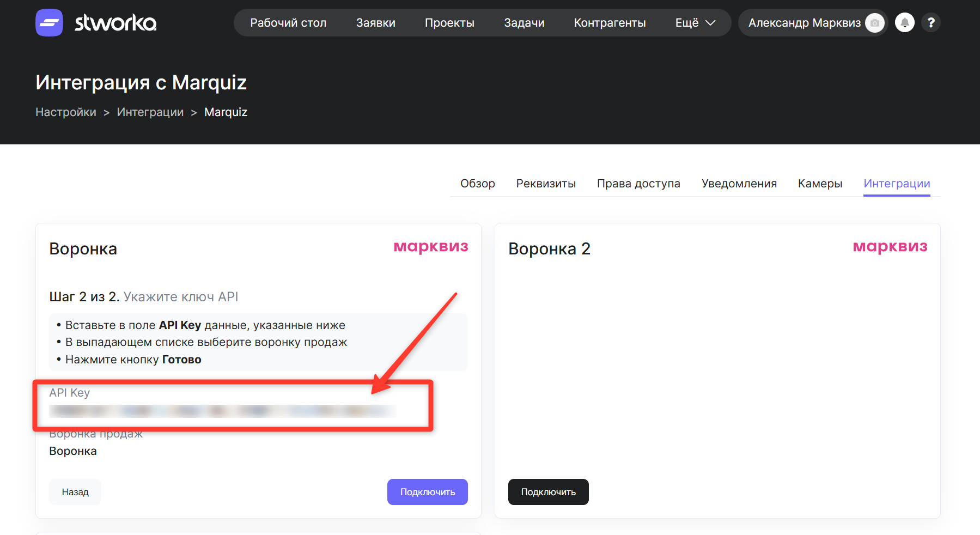980x535 pixels.
Task: Open the Камеры tab
Action: click(820, 184)
